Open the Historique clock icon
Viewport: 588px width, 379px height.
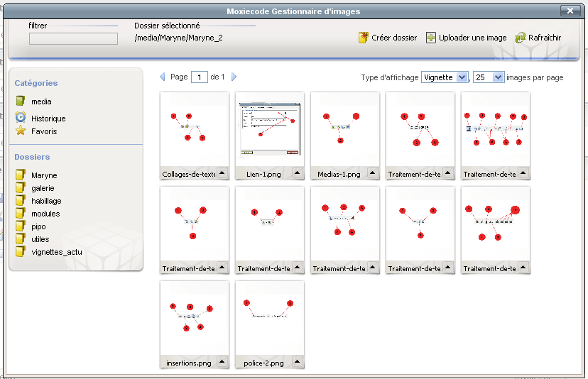[x=21, y=118]
